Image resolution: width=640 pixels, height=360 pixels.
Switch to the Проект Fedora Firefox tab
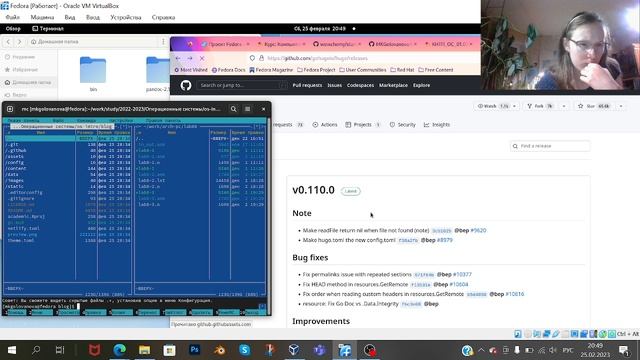pos(225,44)
